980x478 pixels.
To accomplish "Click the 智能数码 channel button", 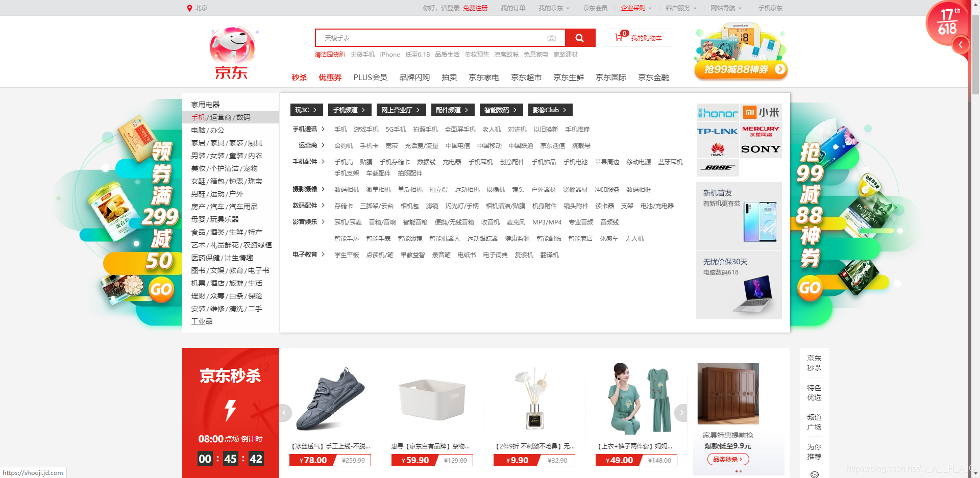I will tap(501, 110).
